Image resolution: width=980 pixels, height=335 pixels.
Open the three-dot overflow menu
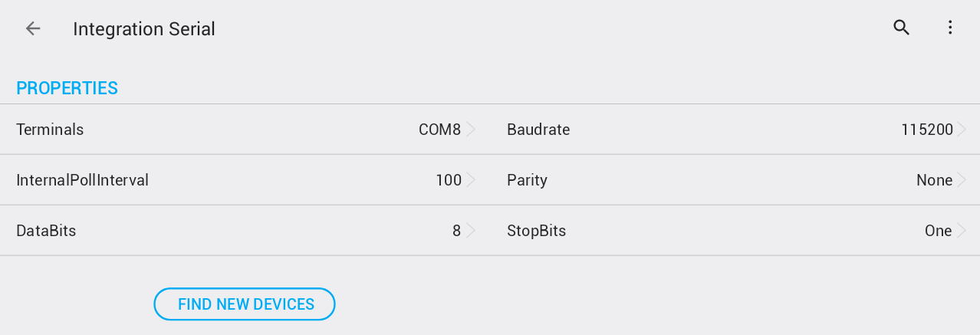950,28
